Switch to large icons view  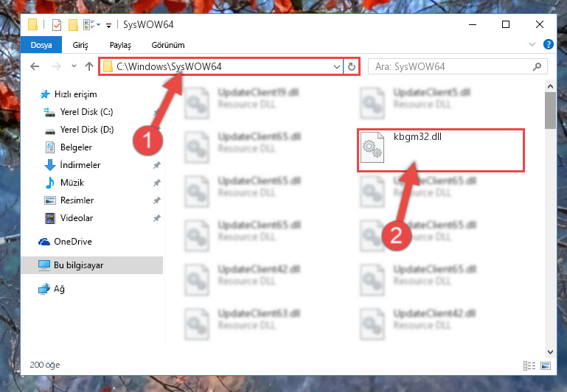[546, 365]
